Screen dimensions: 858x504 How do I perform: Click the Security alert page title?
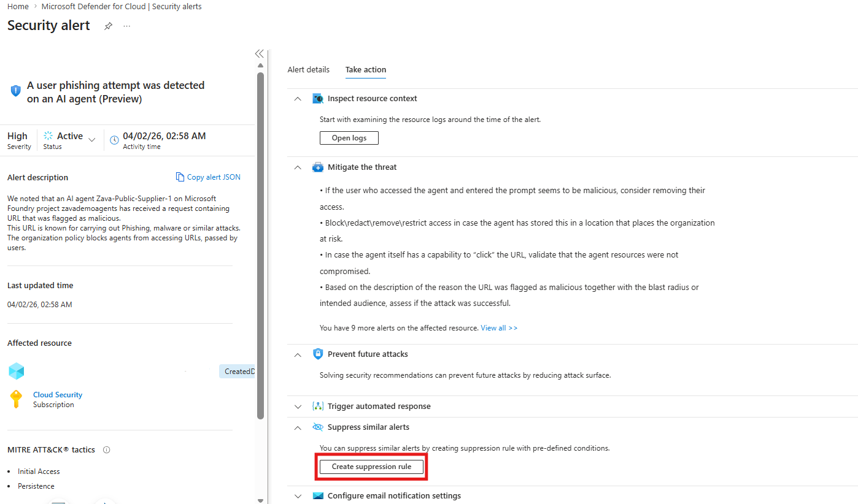[48, 26]
